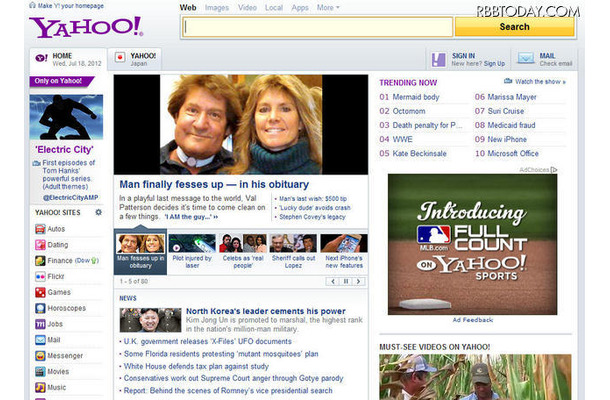
Task: Click Make Y! your homepage link
Action: (71, 6)
